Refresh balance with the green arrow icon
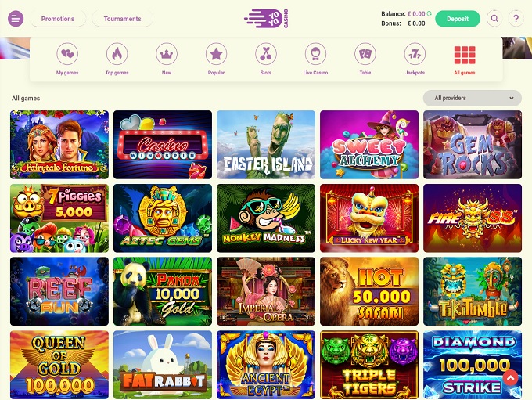 click(430, 13)
